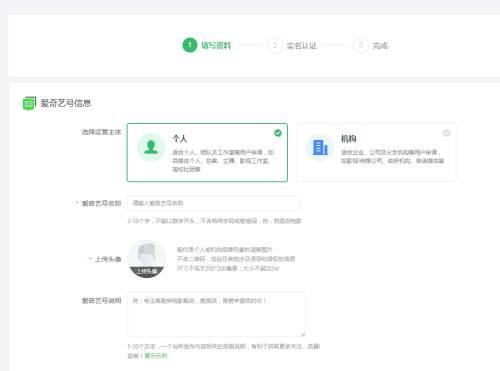The image size is (500, 371).
Task: Click the 填写资料 step label
Action: point(216,45)
